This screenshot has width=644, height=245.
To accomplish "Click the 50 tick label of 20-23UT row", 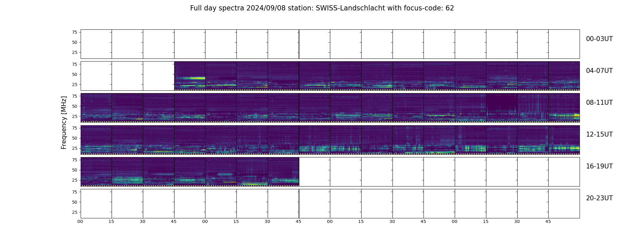I will click(75, 202).
